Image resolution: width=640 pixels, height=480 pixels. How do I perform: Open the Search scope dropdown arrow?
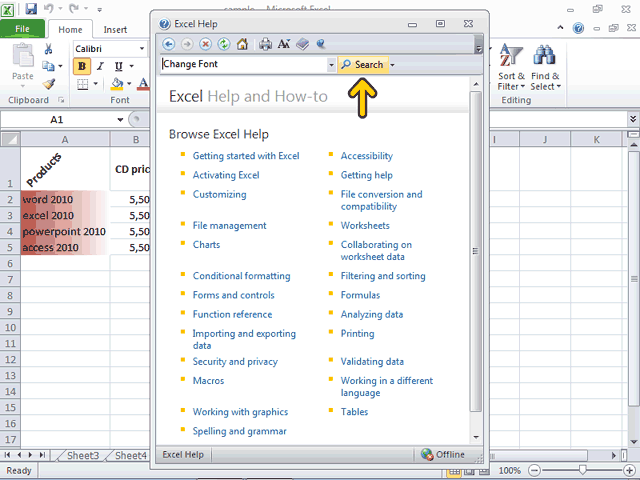392,65
